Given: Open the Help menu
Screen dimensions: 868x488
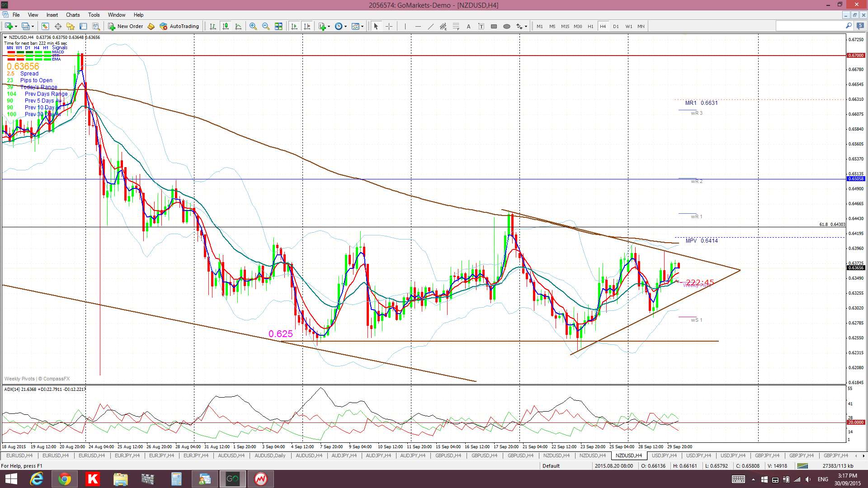Looking at the screenshot, I should (x=138, y=15).
